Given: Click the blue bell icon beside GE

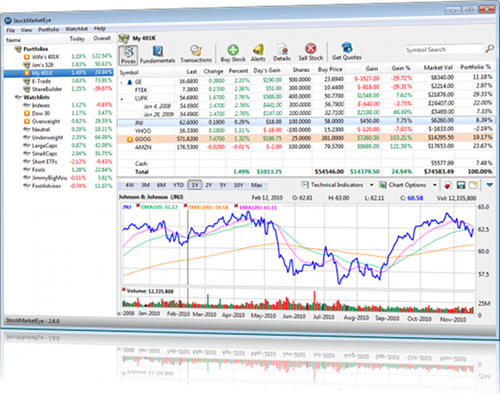Looking at the screenshot, I should [130, 82].
